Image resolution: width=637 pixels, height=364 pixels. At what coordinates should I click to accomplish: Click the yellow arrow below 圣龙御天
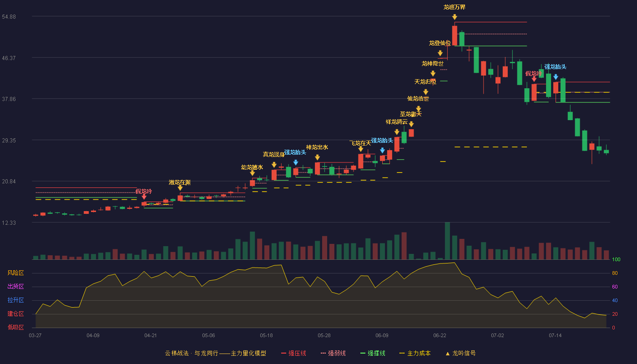point(411,124)
